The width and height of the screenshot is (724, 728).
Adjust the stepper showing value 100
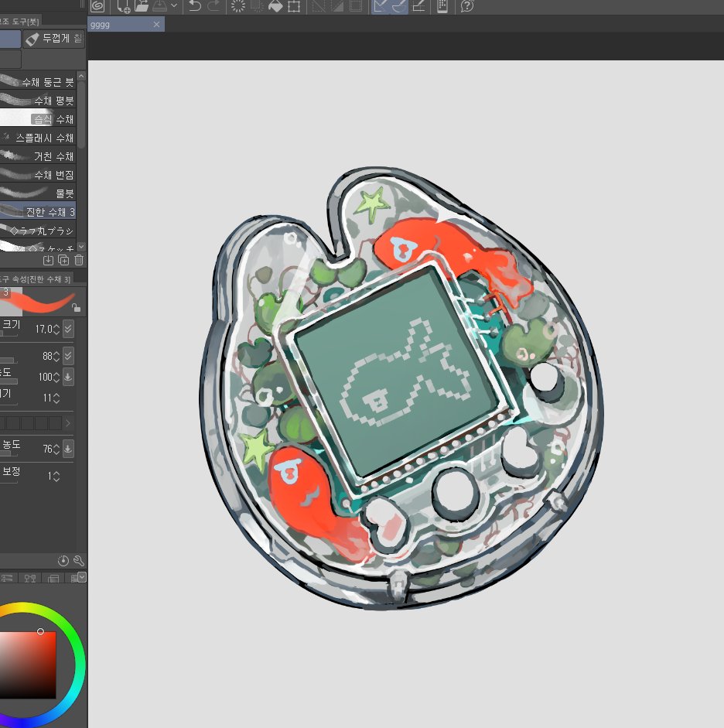click(56, 377)
